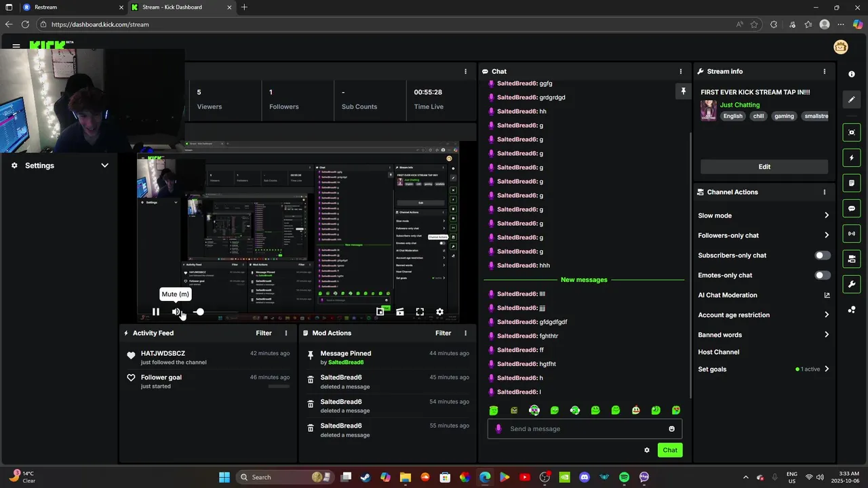
Task: Open Channel Actions three-dot menu
Action: point(825,192)
